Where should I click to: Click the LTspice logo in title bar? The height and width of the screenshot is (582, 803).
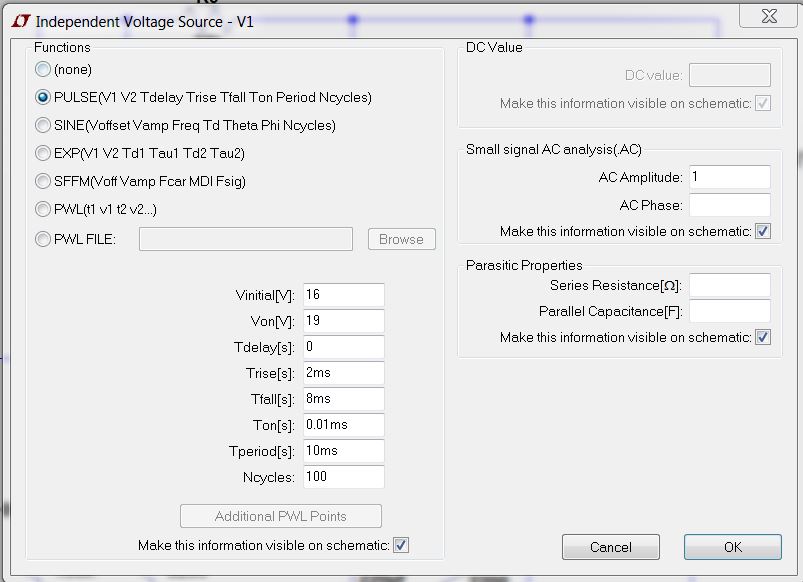(x=22, y=22)
